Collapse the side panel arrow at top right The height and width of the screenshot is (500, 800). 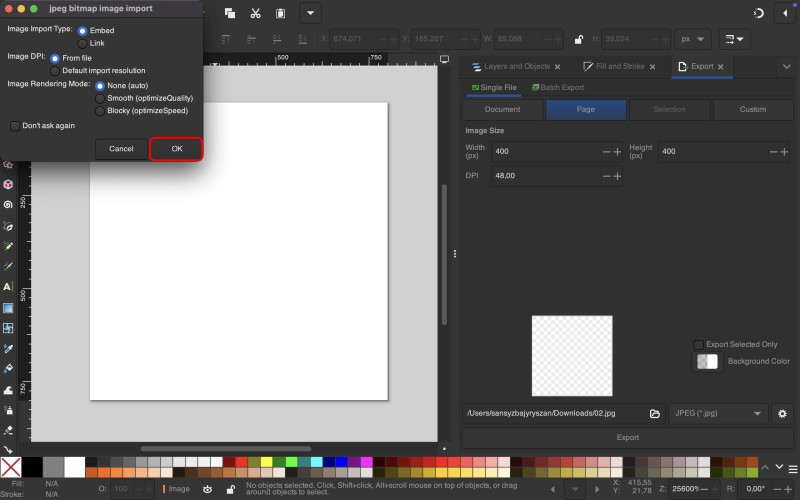coord(785,13)
